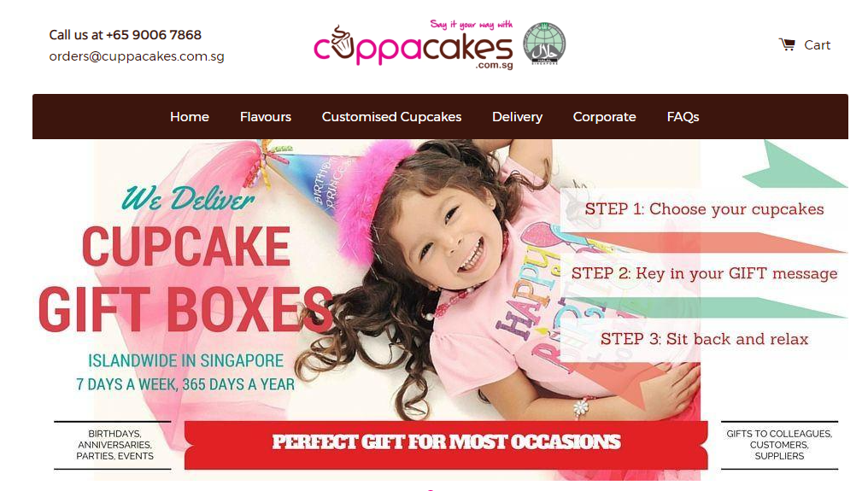Open Customised Cupcakes menu item
The image size is (868, 491).
pos(391,117)
